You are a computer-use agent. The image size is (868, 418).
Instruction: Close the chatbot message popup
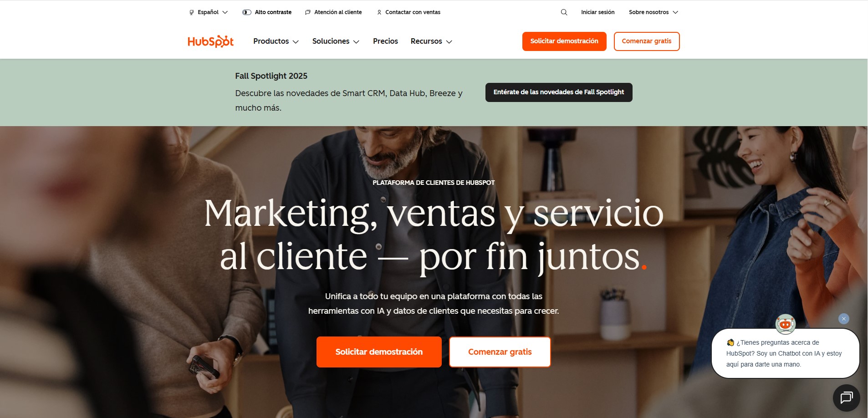point(843,319)
